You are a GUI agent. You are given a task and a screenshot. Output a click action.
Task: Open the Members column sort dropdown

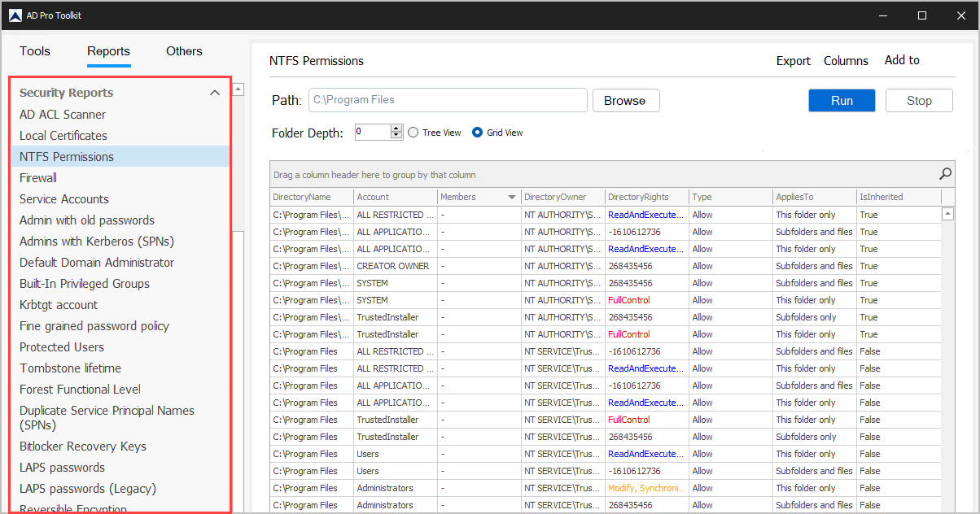point(511,196)
